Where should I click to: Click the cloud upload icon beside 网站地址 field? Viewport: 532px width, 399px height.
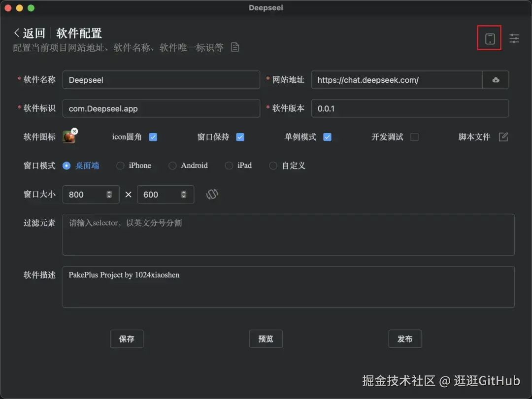click(496, 80)
